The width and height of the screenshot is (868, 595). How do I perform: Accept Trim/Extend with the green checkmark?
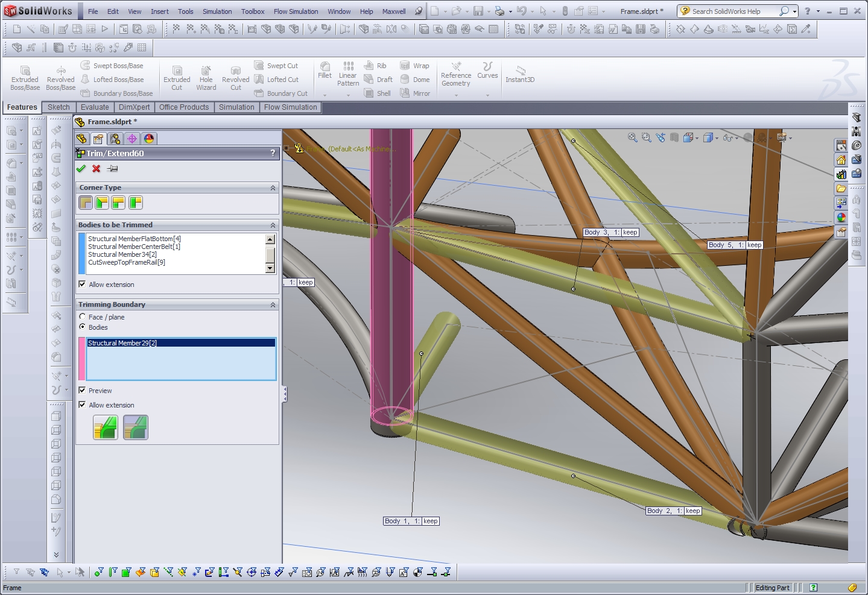[81, 169]
